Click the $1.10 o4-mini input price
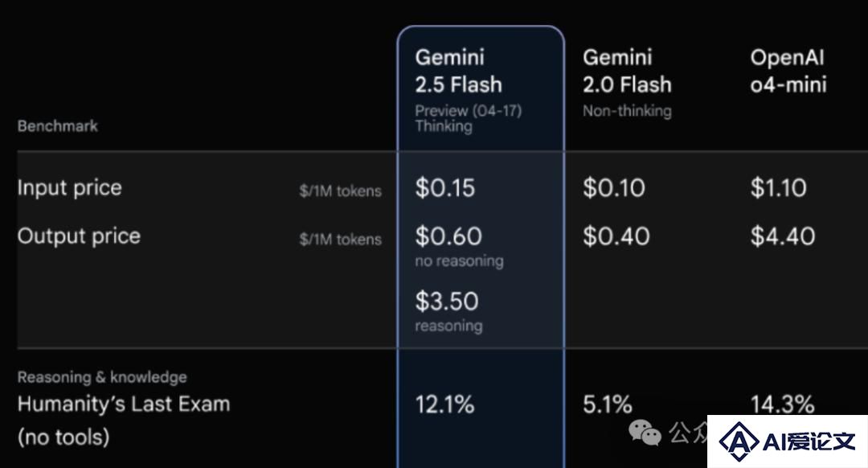 coord(778,187)
